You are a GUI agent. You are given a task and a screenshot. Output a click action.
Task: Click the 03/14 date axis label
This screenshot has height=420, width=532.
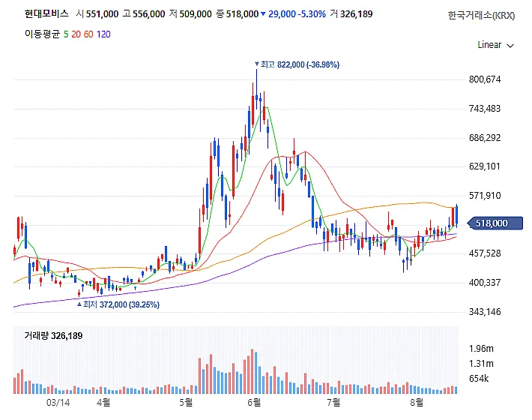point(58,403)
